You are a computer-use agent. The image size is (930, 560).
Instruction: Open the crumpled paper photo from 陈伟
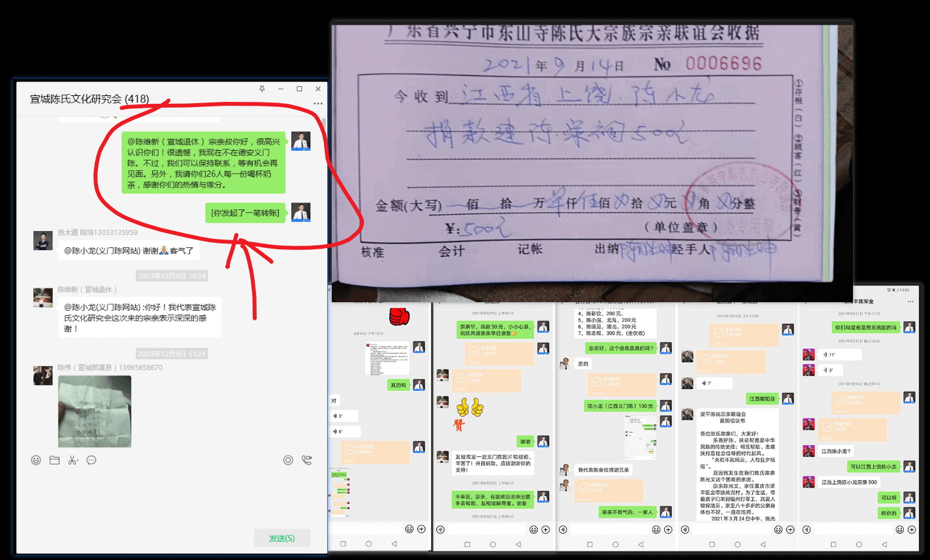95,411
